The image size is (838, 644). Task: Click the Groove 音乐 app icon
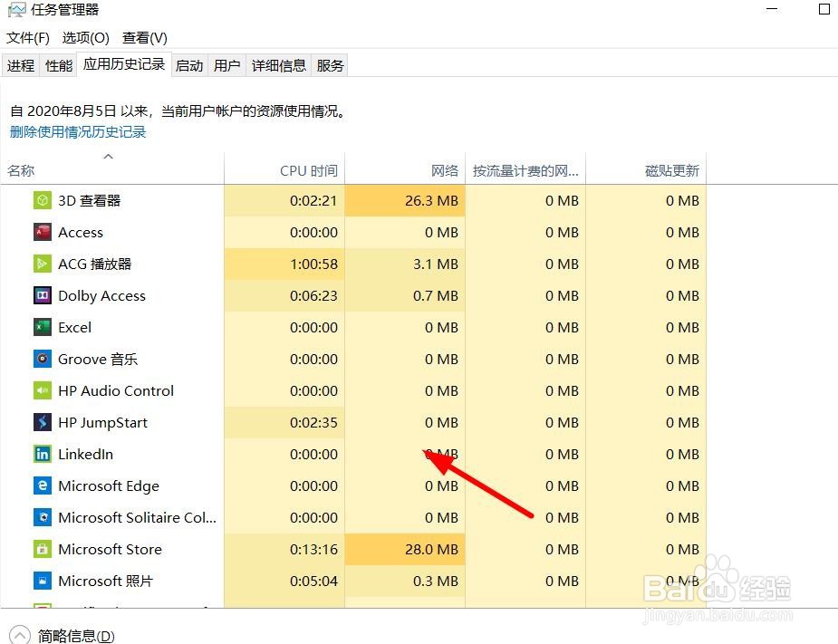click(43, 359)
